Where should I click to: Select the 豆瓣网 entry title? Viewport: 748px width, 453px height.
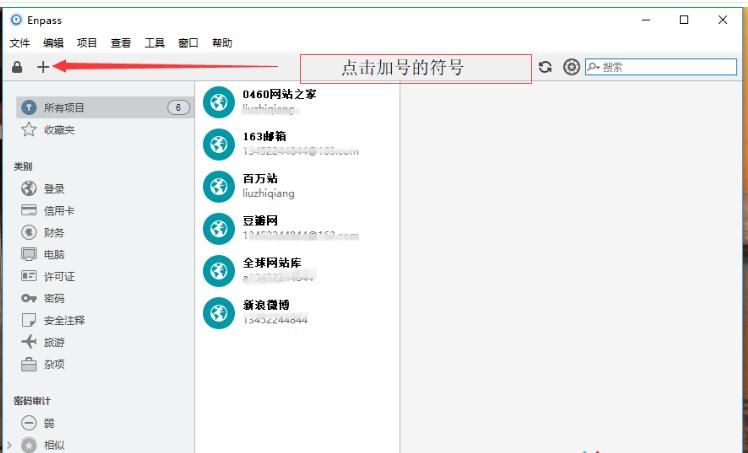(260, 221)
